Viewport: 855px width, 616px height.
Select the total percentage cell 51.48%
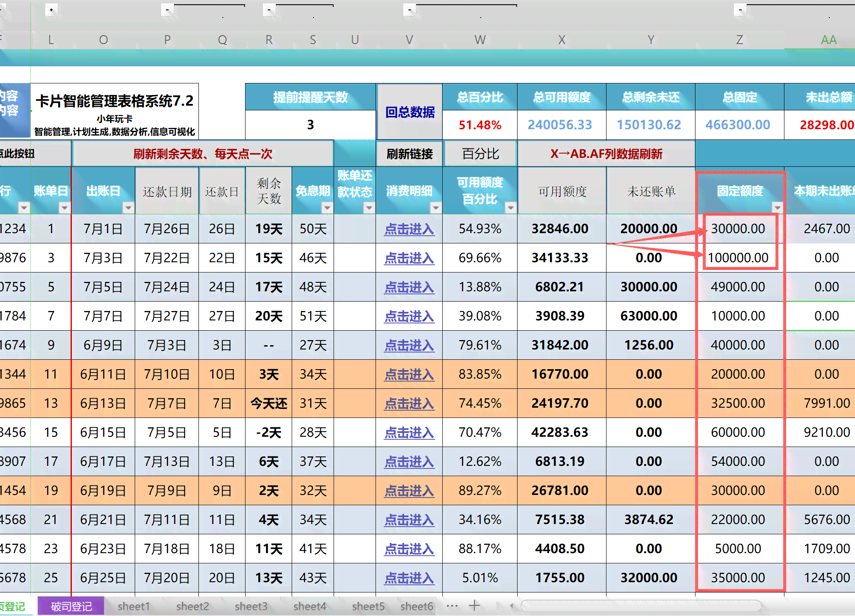[480, 125]
